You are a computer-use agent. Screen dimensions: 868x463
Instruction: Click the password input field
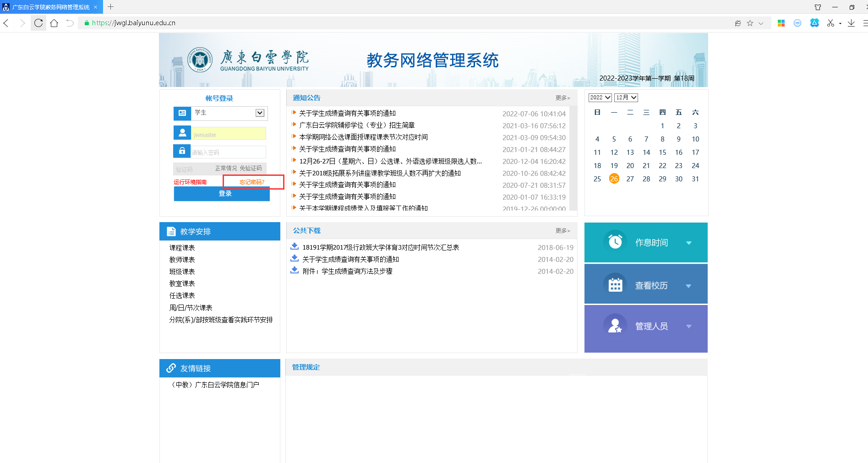[x=228, y=152]
